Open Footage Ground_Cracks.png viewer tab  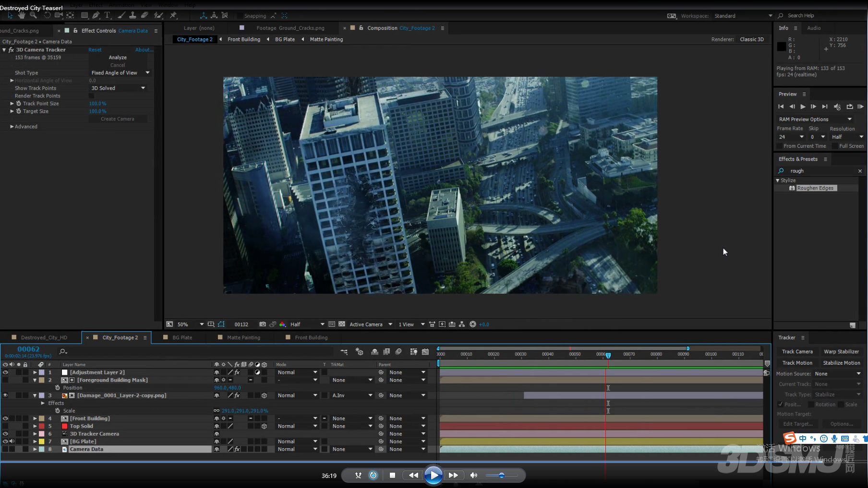[x=290, y=28]
